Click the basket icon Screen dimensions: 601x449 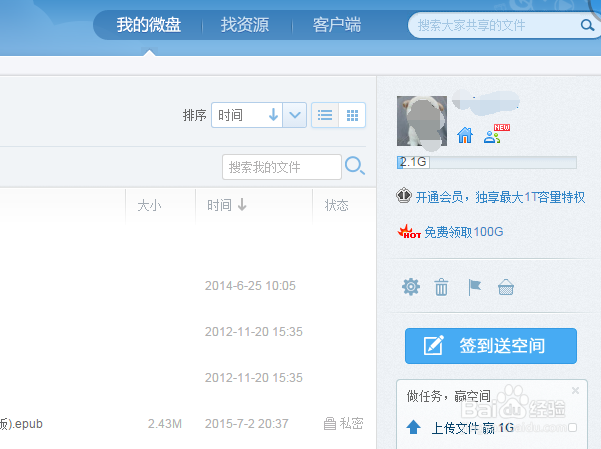click(506, 287)
